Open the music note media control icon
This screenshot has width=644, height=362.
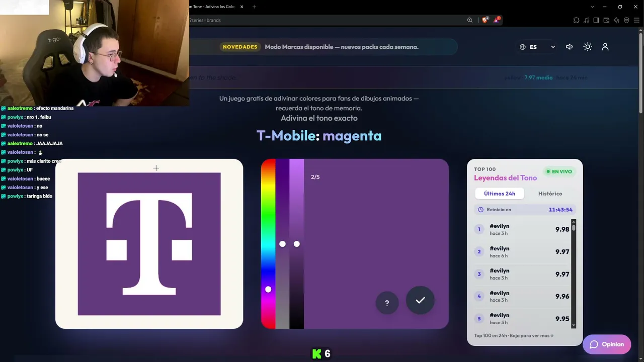(x=586, y=20)
